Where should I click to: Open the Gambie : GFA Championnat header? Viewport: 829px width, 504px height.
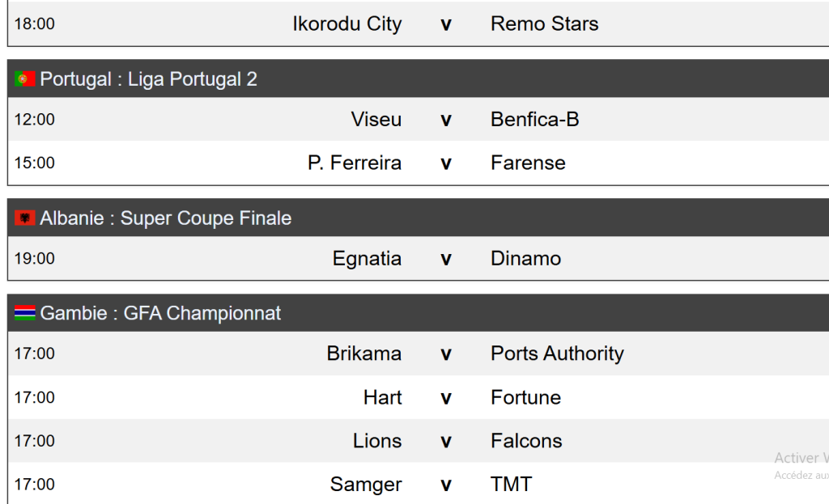click(x=160, y=314)
